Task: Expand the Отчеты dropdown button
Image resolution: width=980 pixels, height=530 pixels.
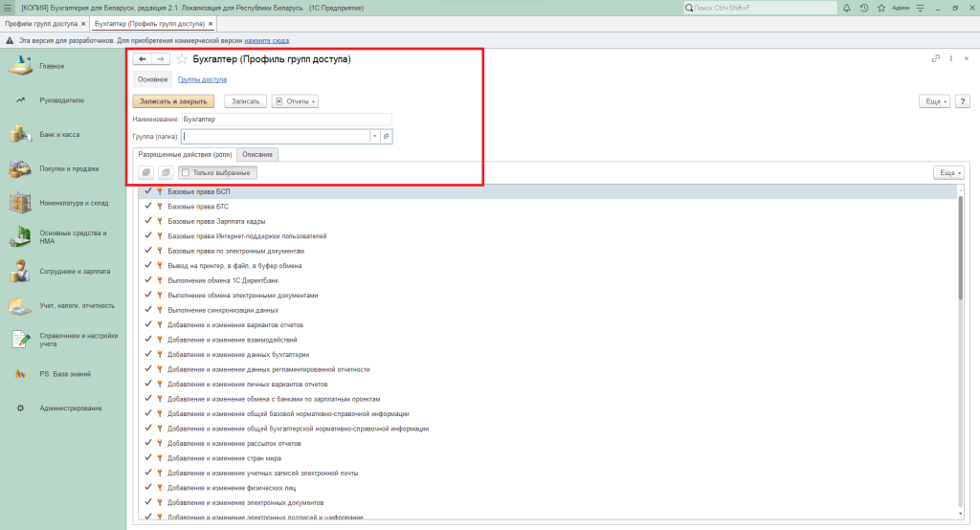Action: 295,100
